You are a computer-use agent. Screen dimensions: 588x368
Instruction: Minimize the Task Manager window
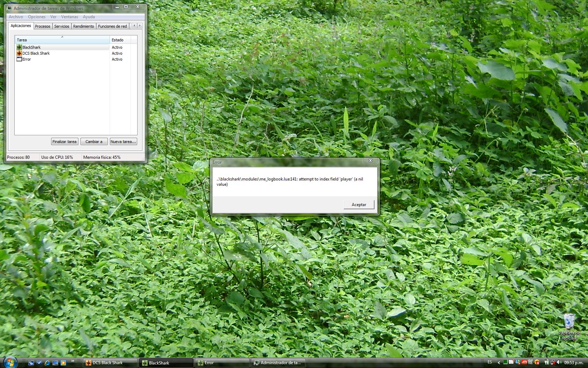pyautogui.click(x=117, y=7)
